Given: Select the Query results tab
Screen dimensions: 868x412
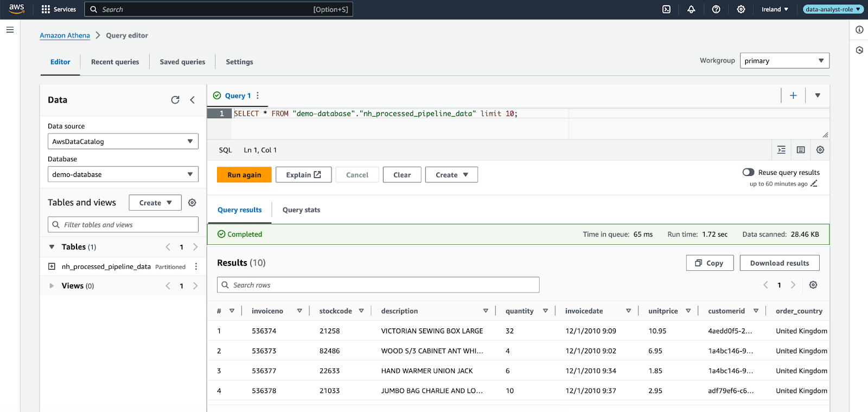Looking at the screenshot, I should point(239,210).
